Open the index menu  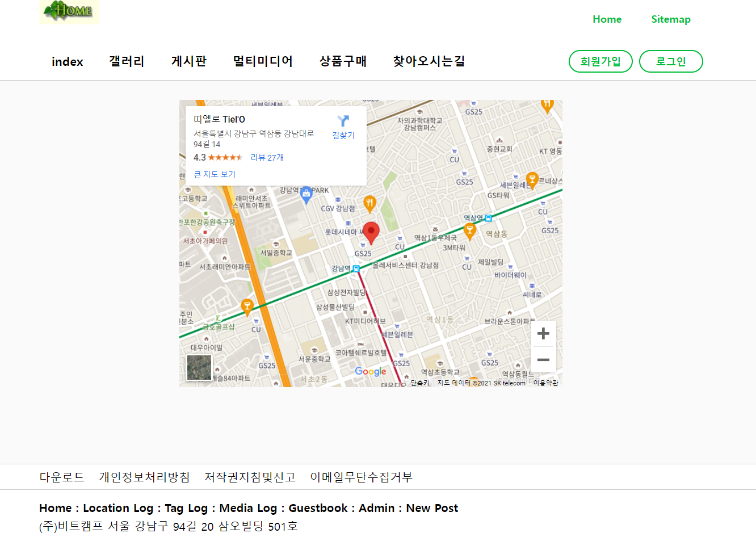coord(68,61)
